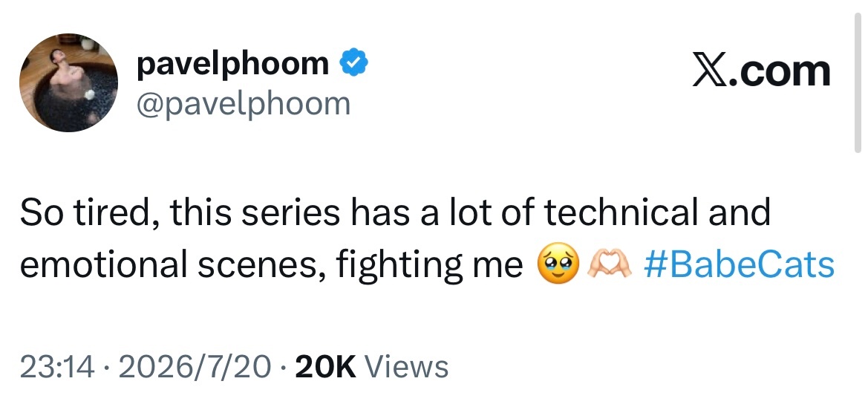
Task: Click the blue verified checkmark badge
Action: pos(353,62)
